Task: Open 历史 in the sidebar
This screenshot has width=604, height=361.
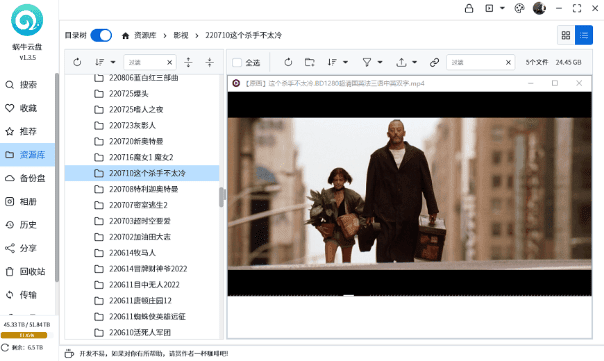Action: click(x=28, y=225)
